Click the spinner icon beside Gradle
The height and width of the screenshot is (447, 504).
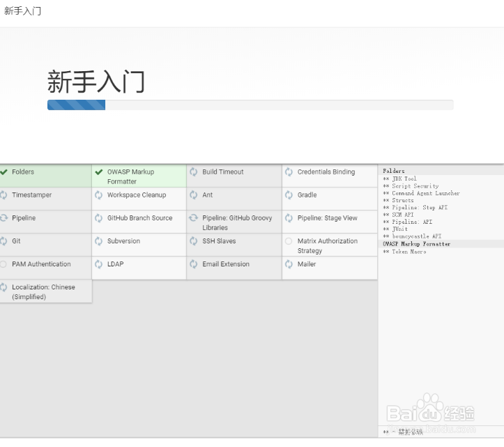[x=289, y=195]
